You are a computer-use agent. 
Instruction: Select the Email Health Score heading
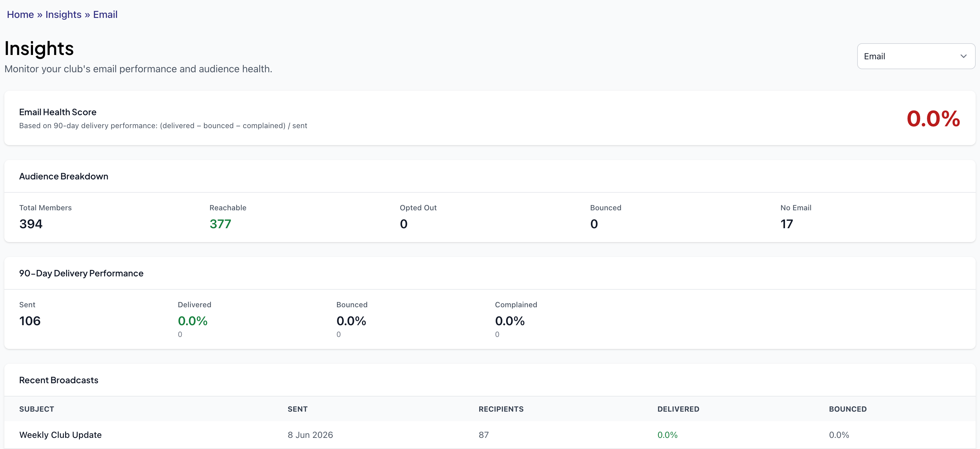pyautogui.click(x=58, y=112)
